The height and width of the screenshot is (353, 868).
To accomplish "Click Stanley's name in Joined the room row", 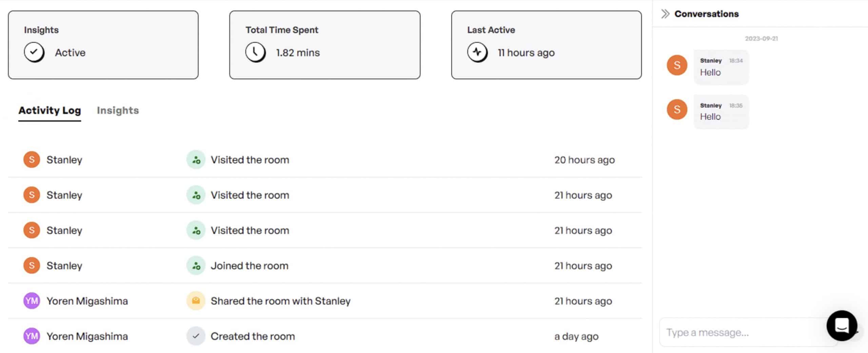I will click(x=64, y=266).
